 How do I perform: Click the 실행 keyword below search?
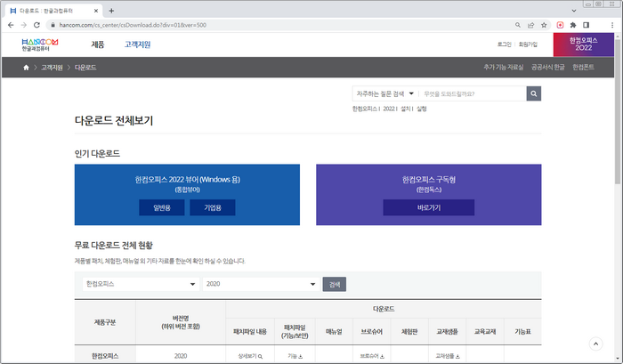pos(422,109)
